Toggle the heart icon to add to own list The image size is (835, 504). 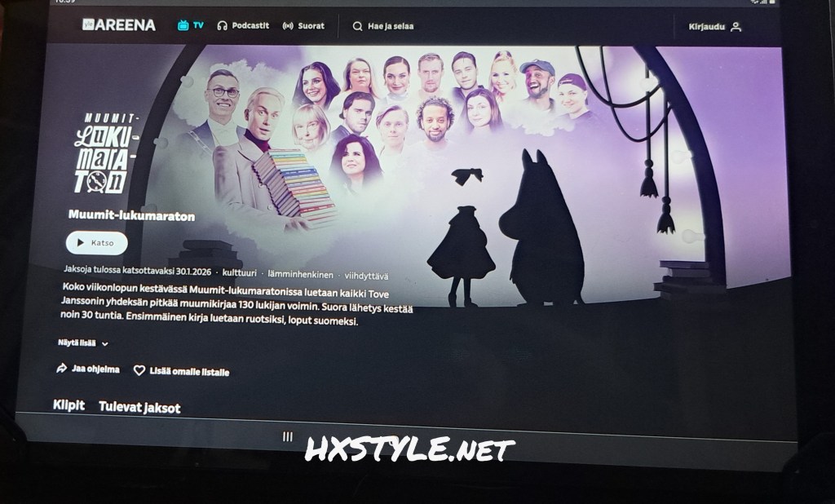[139, 370]
